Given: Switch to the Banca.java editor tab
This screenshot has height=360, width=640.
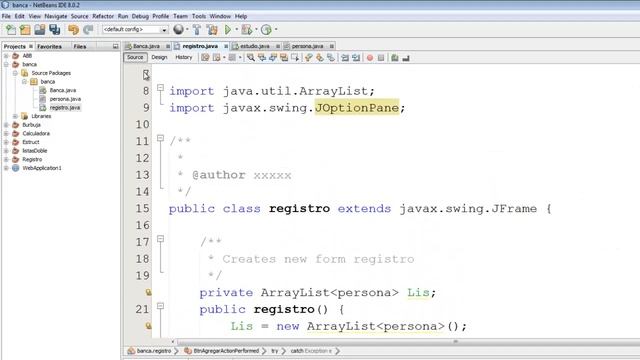Looking at the screenshot, I should pyautogui.click(x=146, y=46).
